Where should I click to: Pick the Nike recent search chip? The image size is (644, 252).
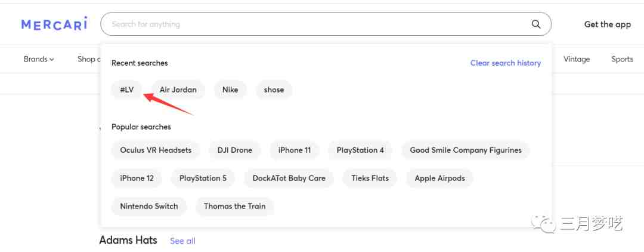point(230,90)
